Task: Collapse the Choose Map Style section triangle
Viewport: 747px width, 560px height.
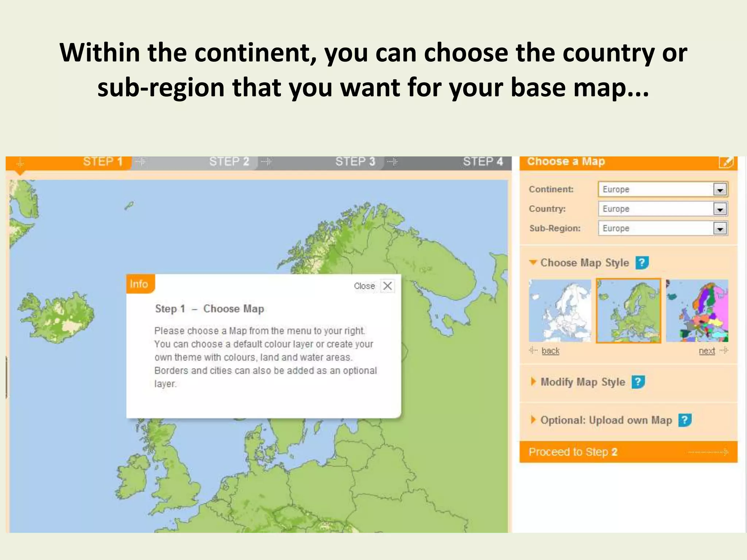Action: click(533, 262)
